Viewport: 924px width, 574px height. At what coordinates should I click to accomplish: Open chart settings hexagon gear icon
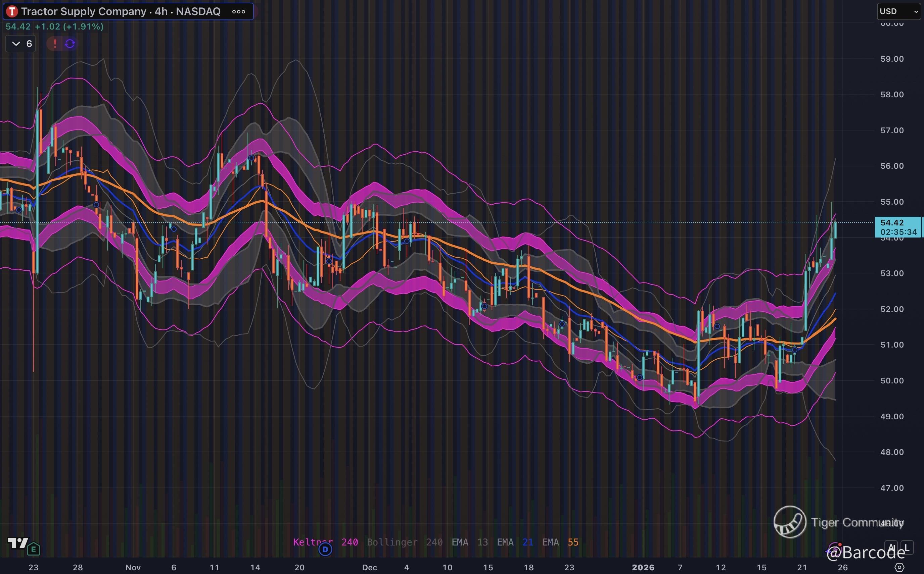point(899,567)
